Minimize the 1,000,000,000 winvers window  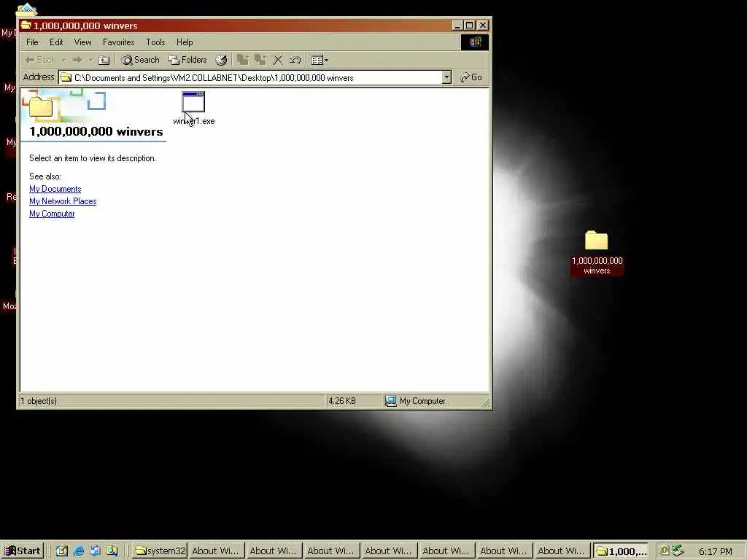(458, 26)
